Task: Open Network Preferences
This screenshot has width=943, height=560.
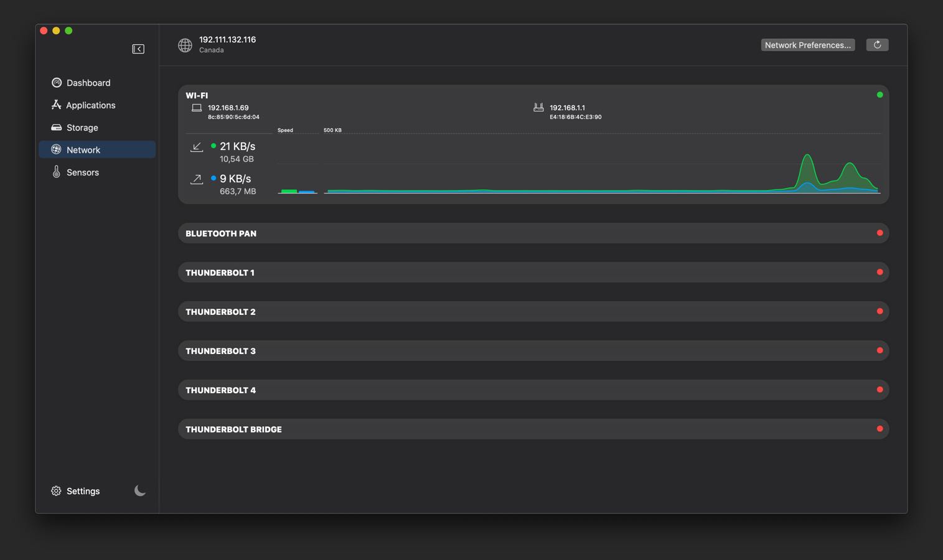Action: (808, 45)
